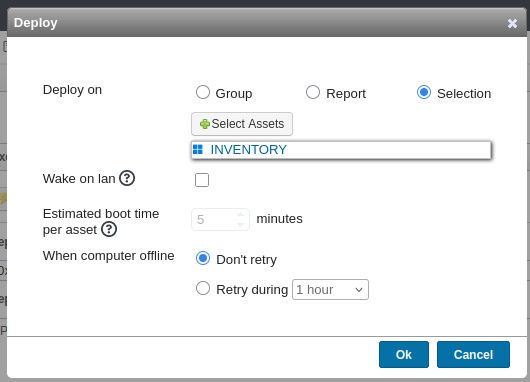This screenshot has width=530, height=382.
Task: Click the boot time minutes field
Action: tap(220, 219)
